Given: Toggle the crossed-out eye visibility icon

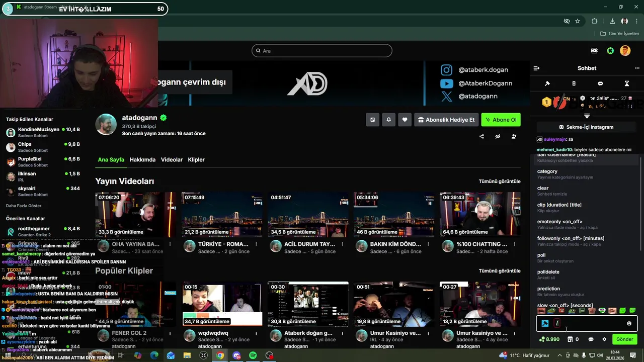Looking at the screenshot, I should point(498,136).
